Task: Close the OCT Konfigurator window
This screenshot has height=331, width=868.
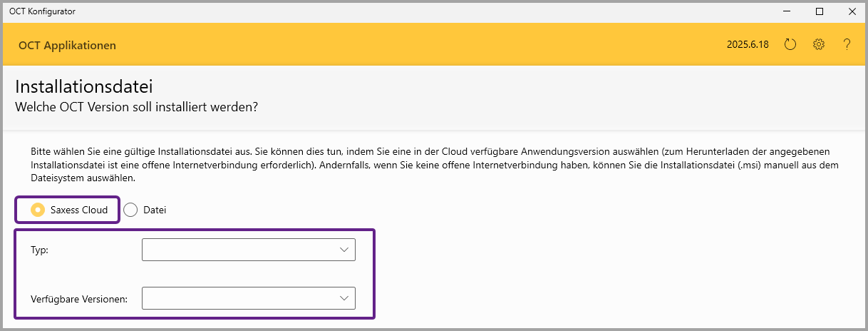Action: pos(852,11)
